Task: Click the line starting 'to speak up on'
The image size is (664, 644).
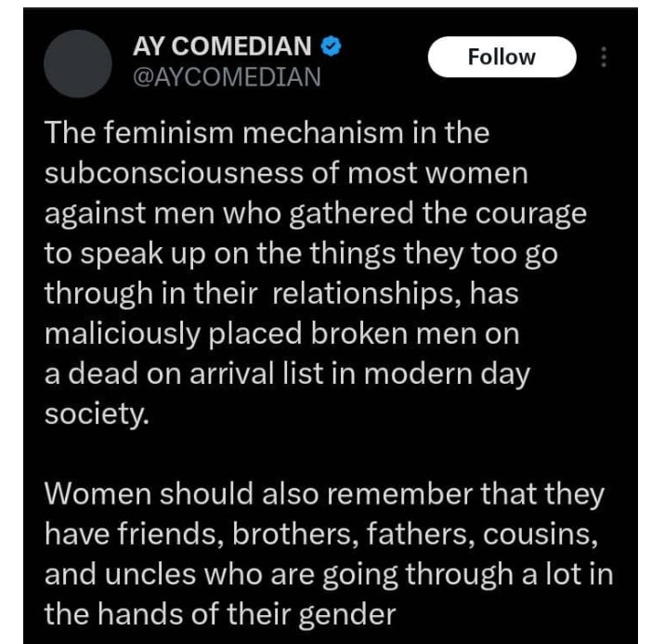Action: (301, 254)
